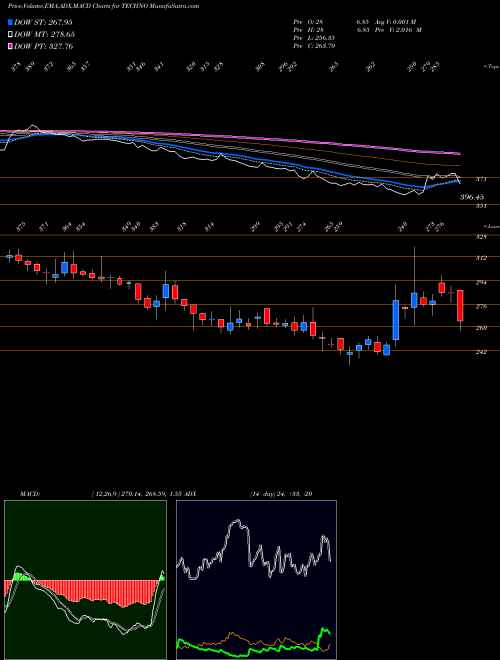Click the chart title mentioning TECHNO MunafaSutra.com
Viewport: 500px width, 660px height.
104,7
